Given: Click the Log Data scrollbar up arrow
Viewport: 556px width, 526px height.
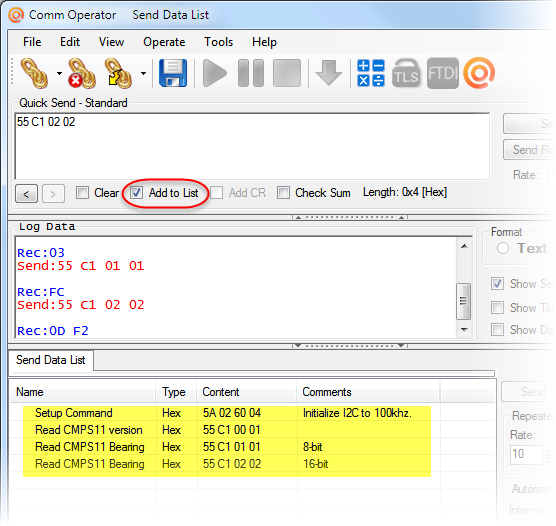Looking at the screenshot, I should [464, 246].
